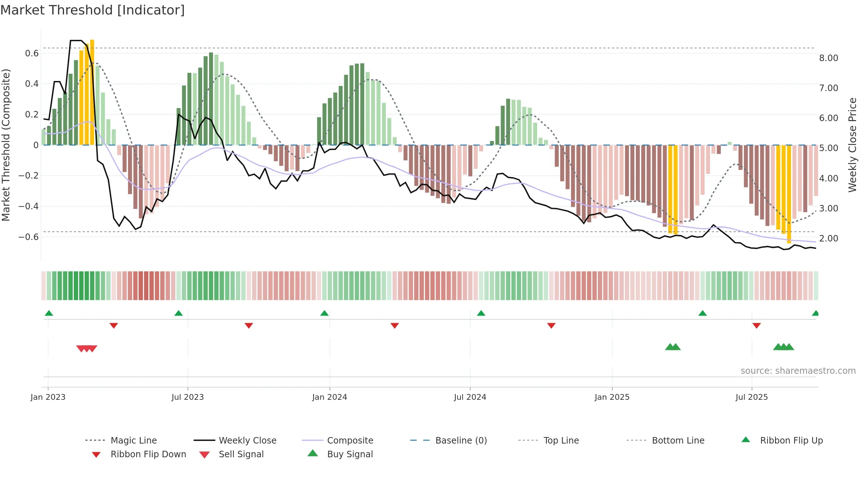Click the −0.4 left axis tick label
The image size is (868, 488).
click(29, 206)
